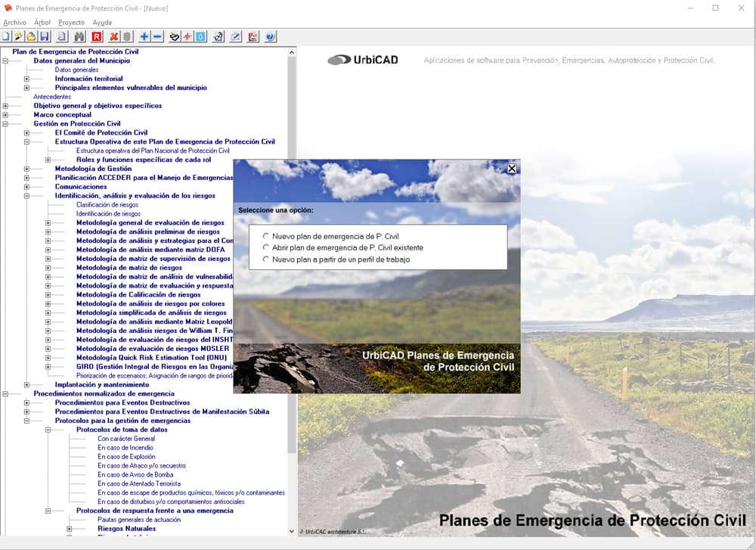Open the Proyecto menu
The width and height of the screenshot is (756, 550).
click(71, 22)
